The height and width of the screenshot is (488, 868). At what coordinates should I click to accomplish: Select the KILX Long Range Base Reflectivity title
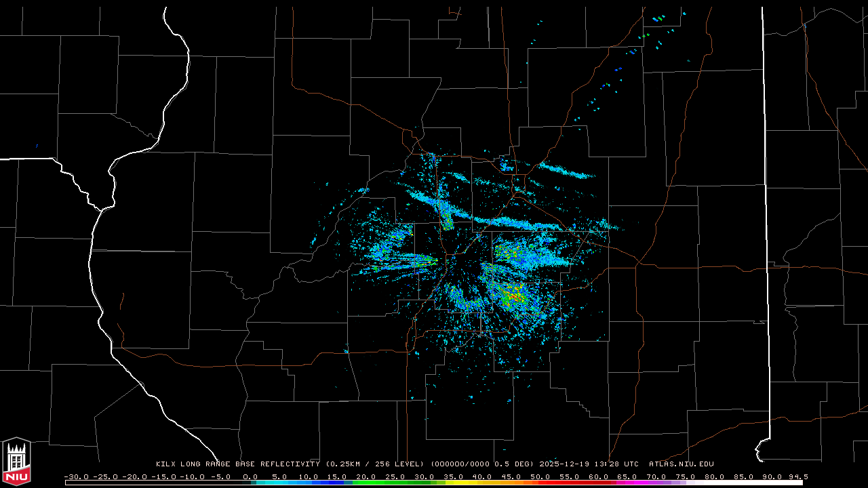237,464
